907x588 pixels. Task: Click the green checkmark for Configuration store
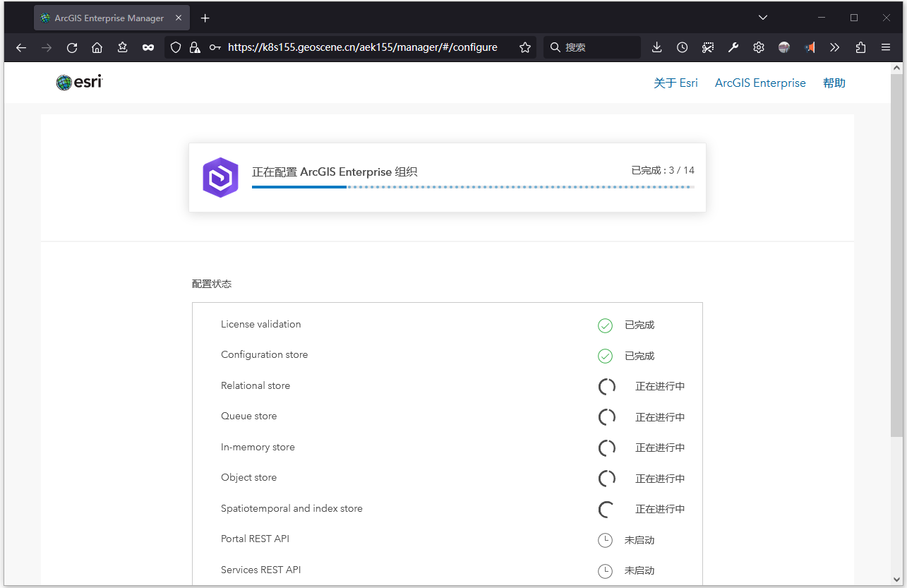pos(605,356)
